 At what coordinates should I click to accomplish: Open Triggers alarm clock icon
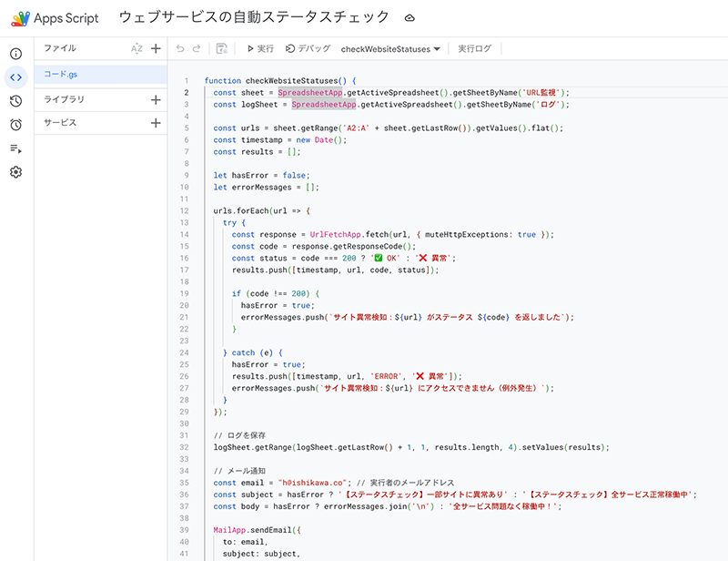[x=15, y=125]
